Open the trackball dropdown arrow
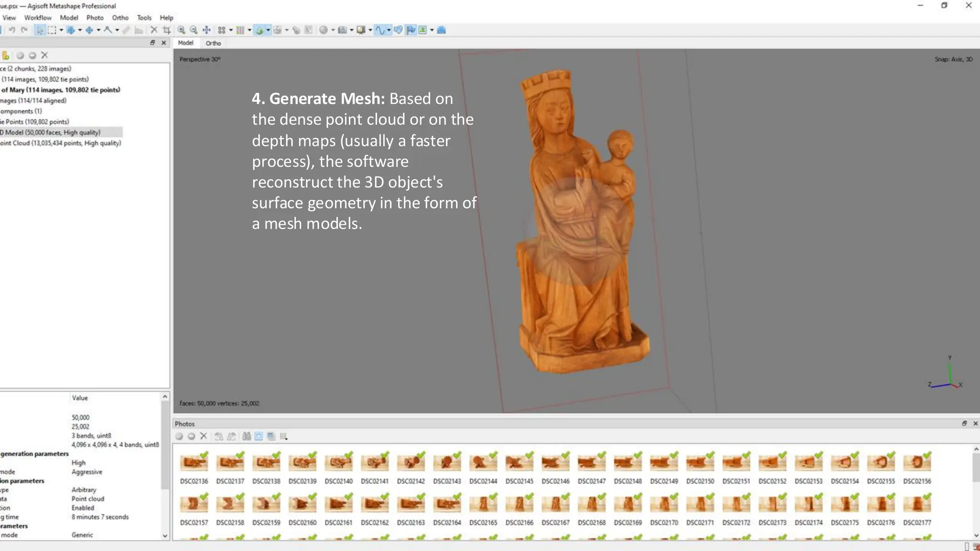Viewport: 980px width, 551px height. [389, 30]
